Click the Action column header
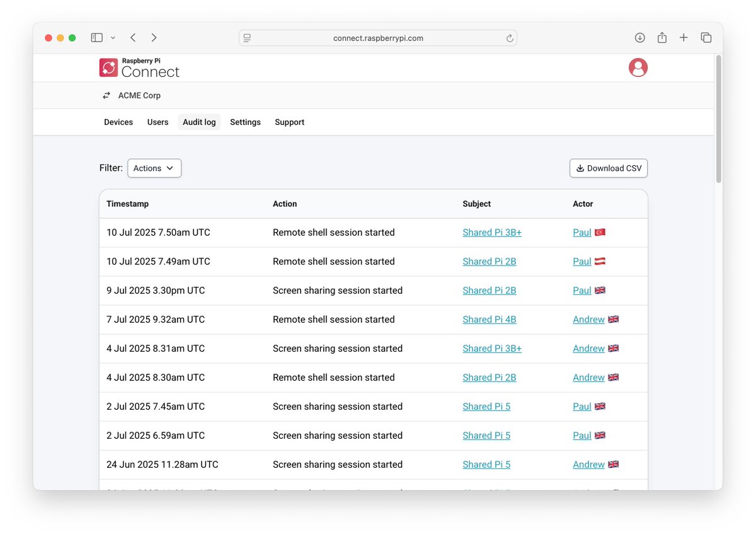The image size is (756, 534). pyautogui.click(x=285, y=204)
